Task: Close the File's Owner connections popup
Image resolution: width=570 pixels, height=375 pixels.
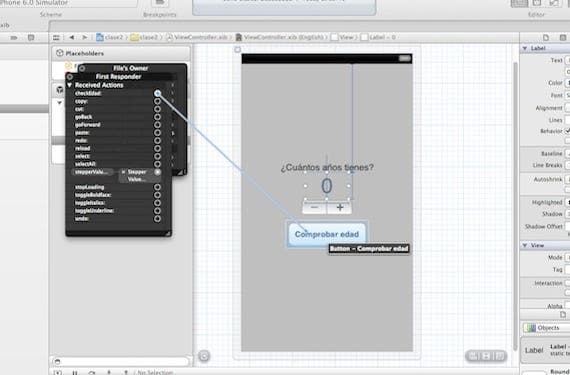Action: pos(82,68)
